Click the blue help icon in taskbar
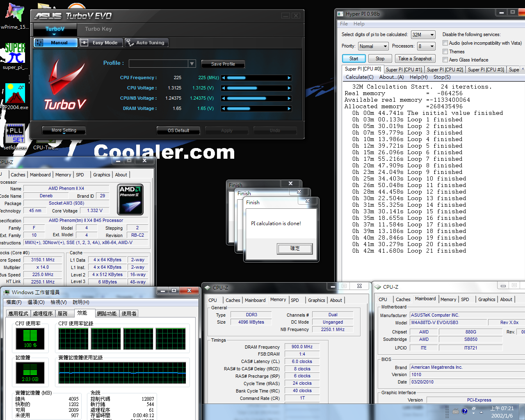525x420 pixels. [464, 411]
